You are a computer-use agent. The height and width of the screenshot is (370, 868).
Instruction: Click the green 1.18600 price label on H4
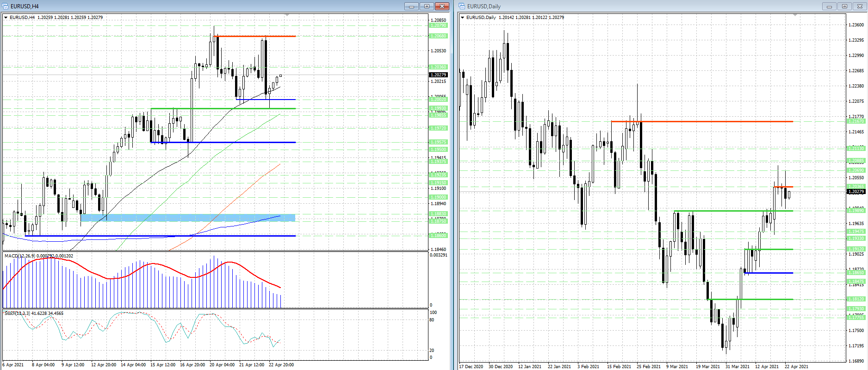(x=438, y=235)
